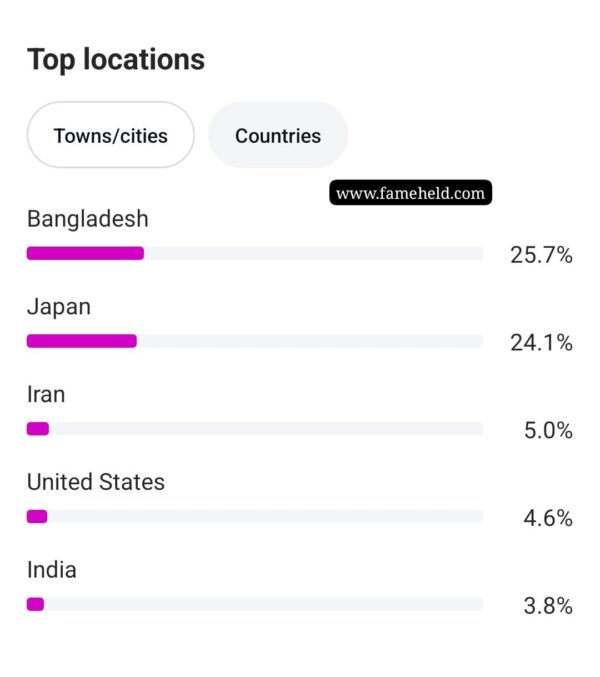Click the Top locations heading
This screenshot has height=677, width=600.
pos(116,60)
